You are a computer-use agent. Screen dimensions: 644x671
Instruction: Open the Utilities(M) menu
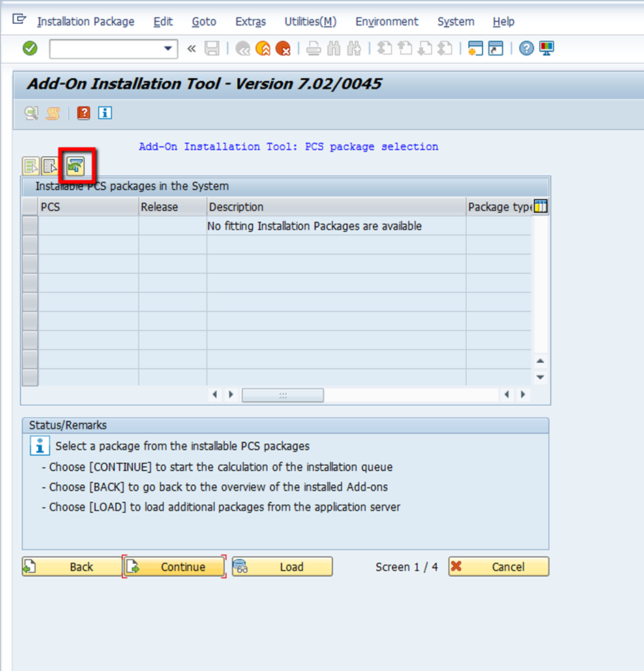[310, 22]
